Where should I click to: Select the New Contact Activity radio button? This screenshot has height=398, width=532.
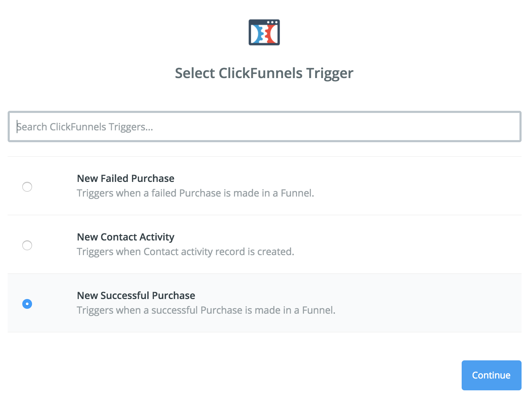[27, 245]
